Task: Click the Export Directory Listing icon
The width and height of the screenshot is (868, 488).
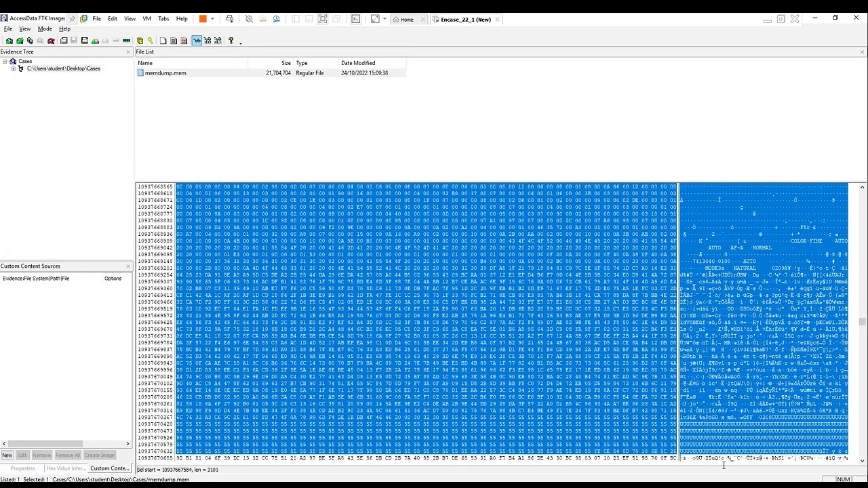Action: (x=184, y=41)
